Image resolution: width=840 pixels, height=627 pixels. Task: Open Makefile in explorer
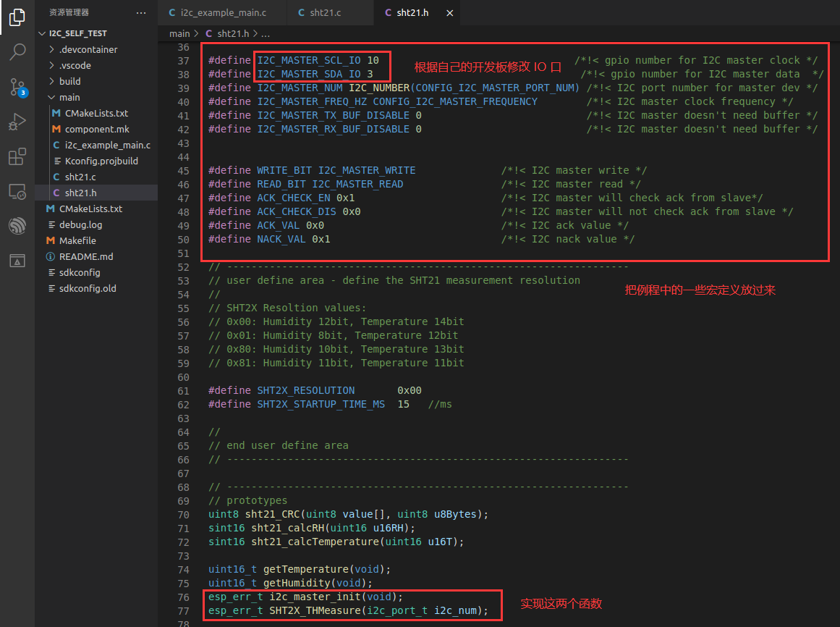point(96,240)
